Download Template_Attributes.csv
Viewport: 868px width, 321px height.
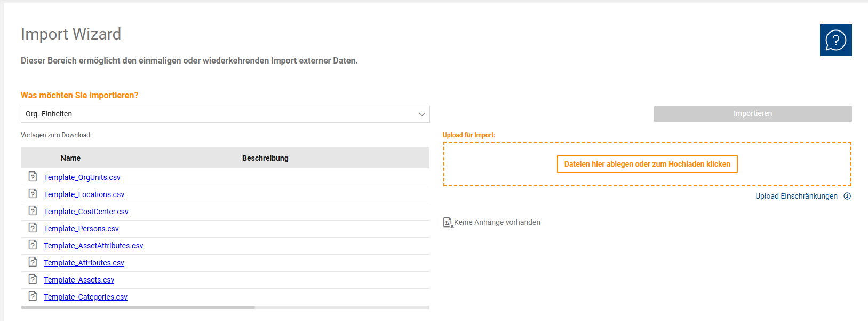tap(84, 263)
